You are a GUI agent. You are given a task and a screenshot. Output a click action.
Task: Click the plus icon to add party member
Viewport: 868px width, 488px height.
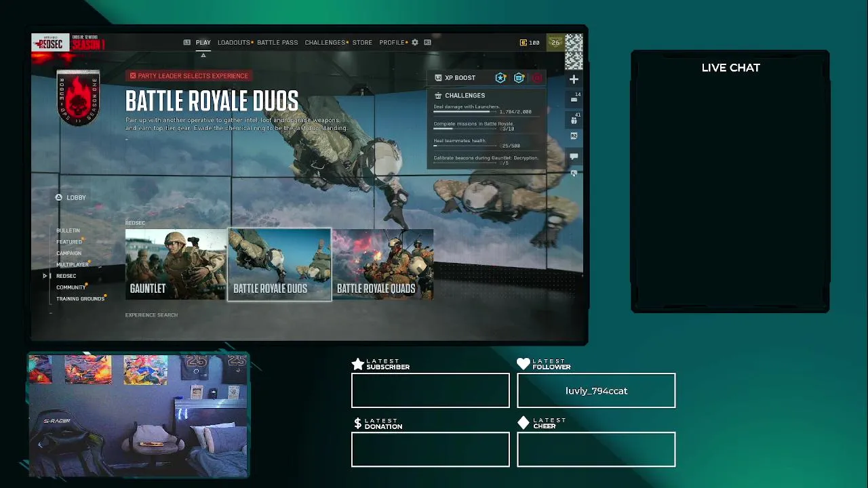tap(574, 79)
